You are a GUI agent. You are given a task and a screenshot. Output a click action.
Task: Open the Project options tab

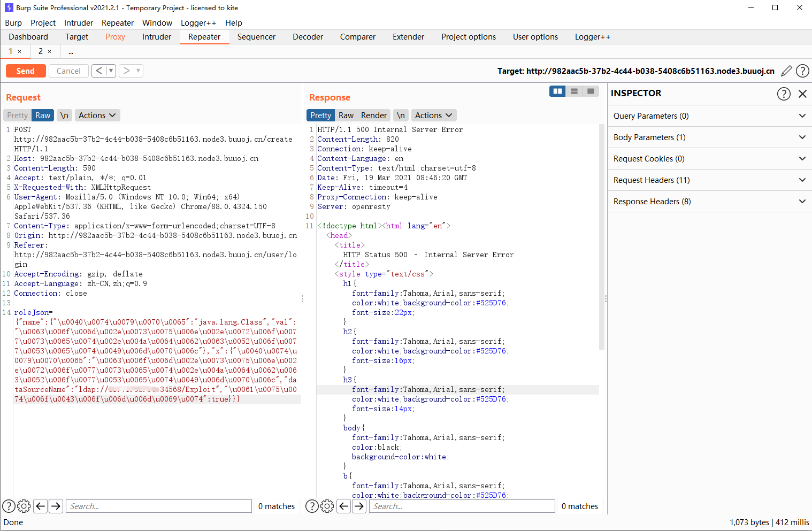469,37
